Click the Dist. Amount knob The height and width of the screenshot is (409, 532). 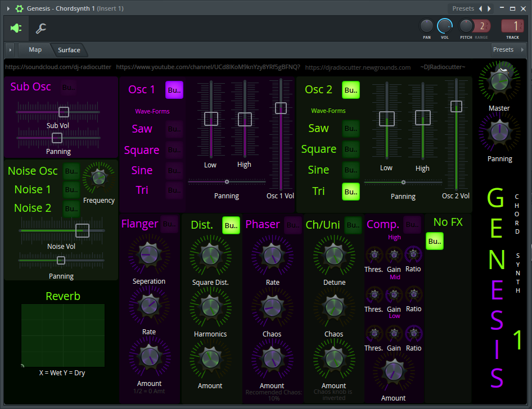click(x=210, y=359)
